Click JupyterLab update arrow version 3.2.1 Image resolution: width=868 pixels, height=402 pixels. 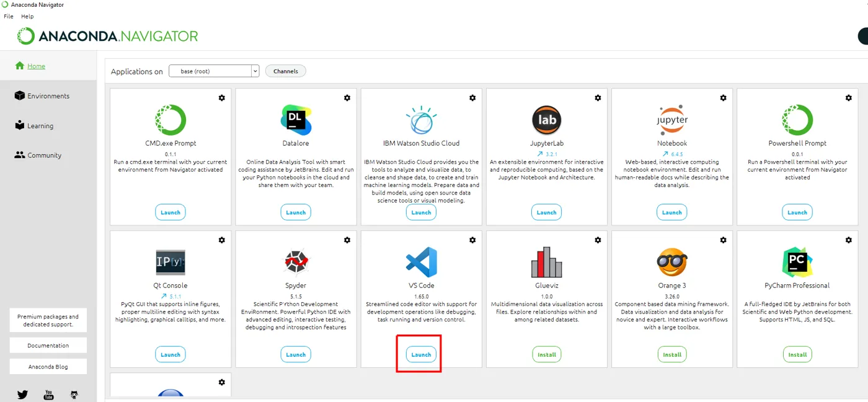[x=547, y=154]
